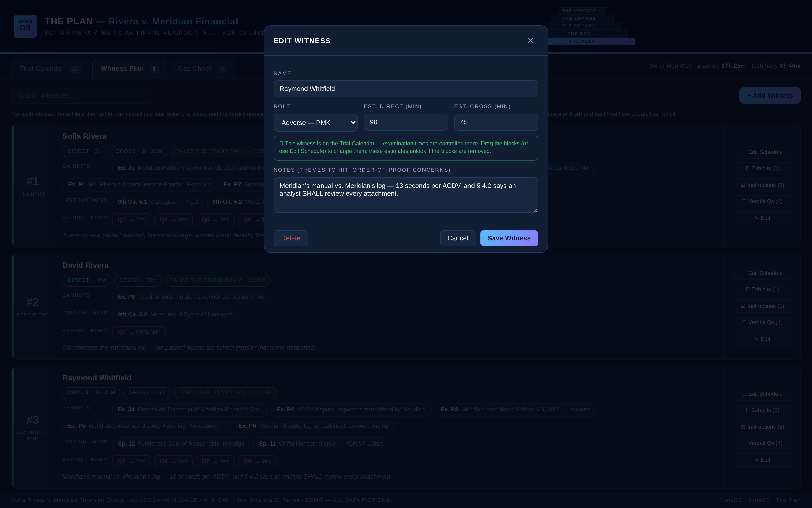This screenshot has width=812, height=508.
Task: Open Exhibits (5) for Raymond Whitfield
Action: click(x=762, y=410)
